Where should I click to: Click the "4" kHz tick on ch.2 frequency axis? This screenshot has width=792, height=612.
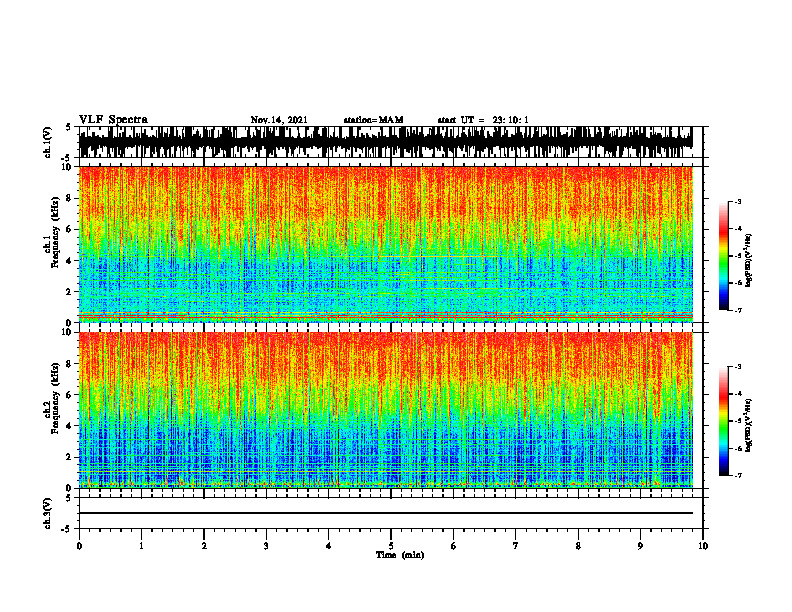pos(69,426)
